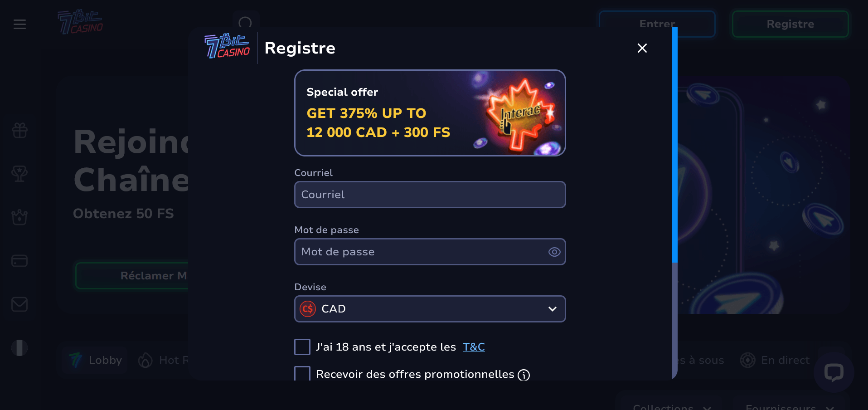
Task: Check the 18 ans T&C acceptance checkbox
Action: click(302, 347)
